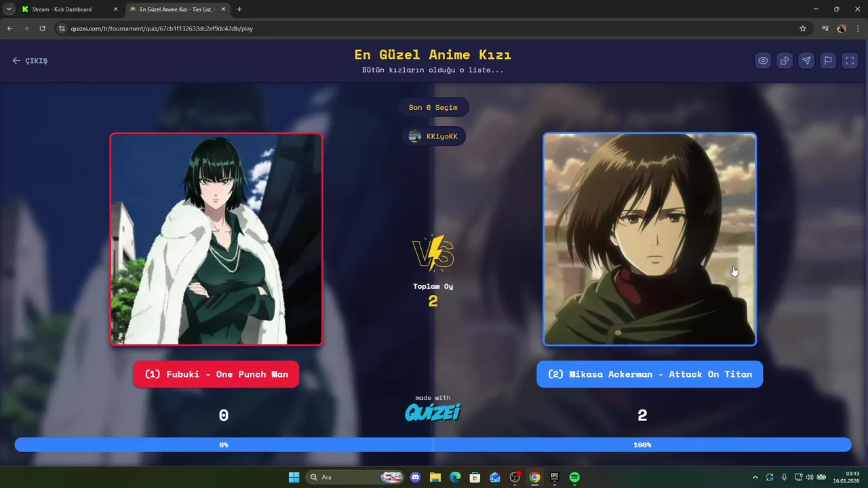868x488 pixels.
Task: Click the Quizei logo
Action: pyautogui.click(x=433, y=411)
